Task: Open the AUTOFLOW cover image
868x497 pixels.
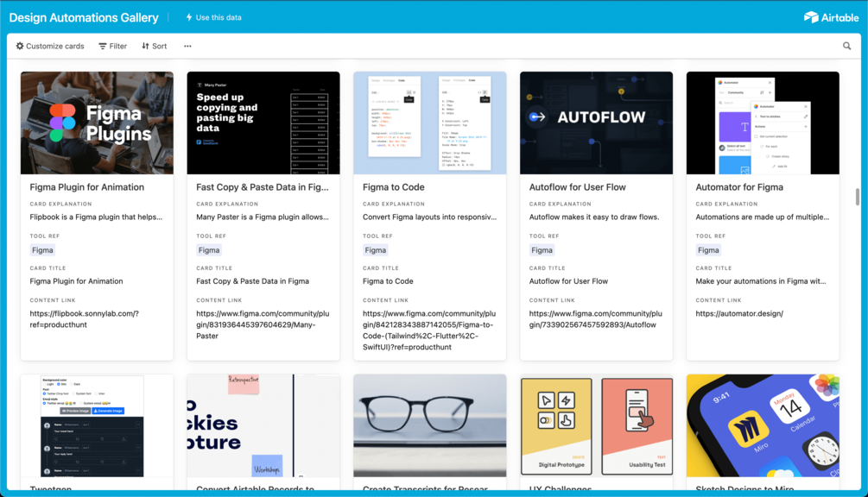Action: (596, 123)
